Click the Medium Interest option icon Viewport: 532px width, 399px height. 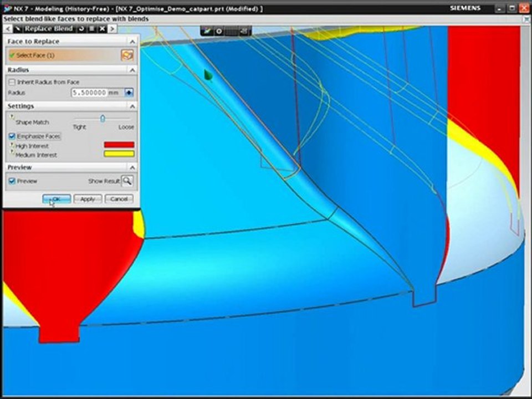coord(12,153)
